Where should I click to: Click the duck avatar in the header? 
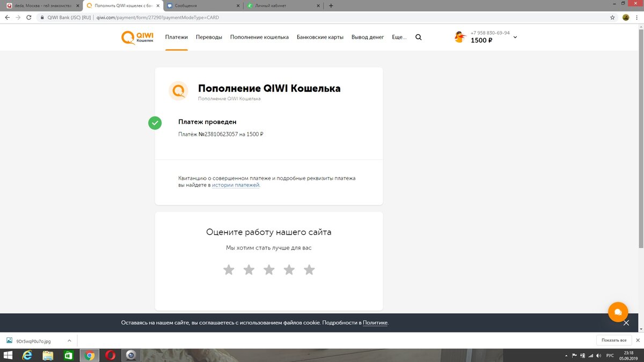click(x=460, y=37)
